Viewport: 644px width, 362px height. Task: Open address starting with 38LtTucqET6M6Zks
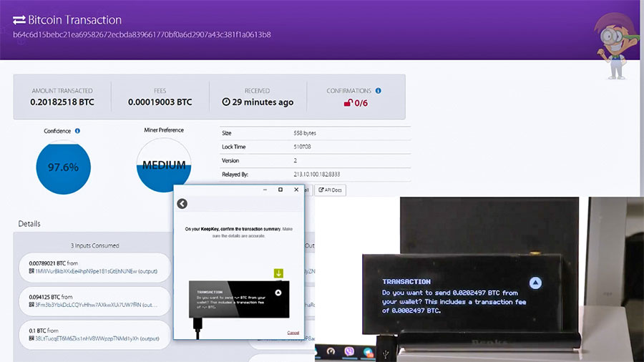[x=87, y=338]
